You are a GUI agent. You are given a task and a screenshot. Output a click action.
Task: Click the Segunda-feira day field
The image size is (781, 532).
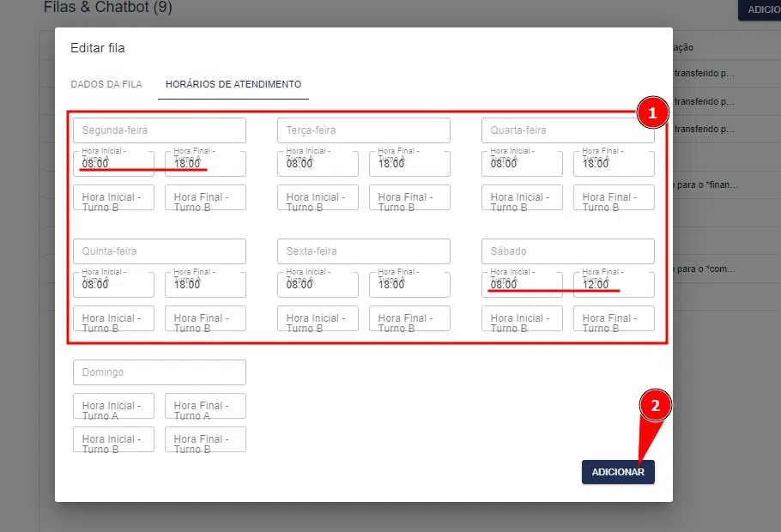click(x=160, y=130)
